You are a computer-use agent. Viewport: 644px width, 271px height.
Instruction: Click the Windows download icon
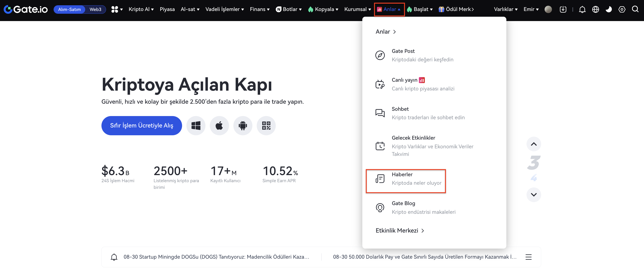tap(196, 125)
